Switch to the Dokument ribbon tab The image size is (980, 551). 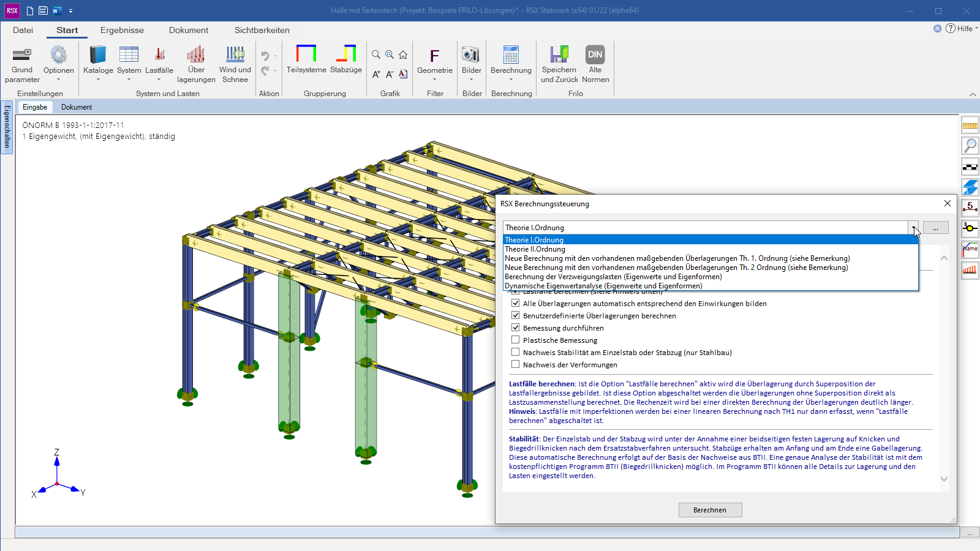pyautogui.click(x=189, y=30)
